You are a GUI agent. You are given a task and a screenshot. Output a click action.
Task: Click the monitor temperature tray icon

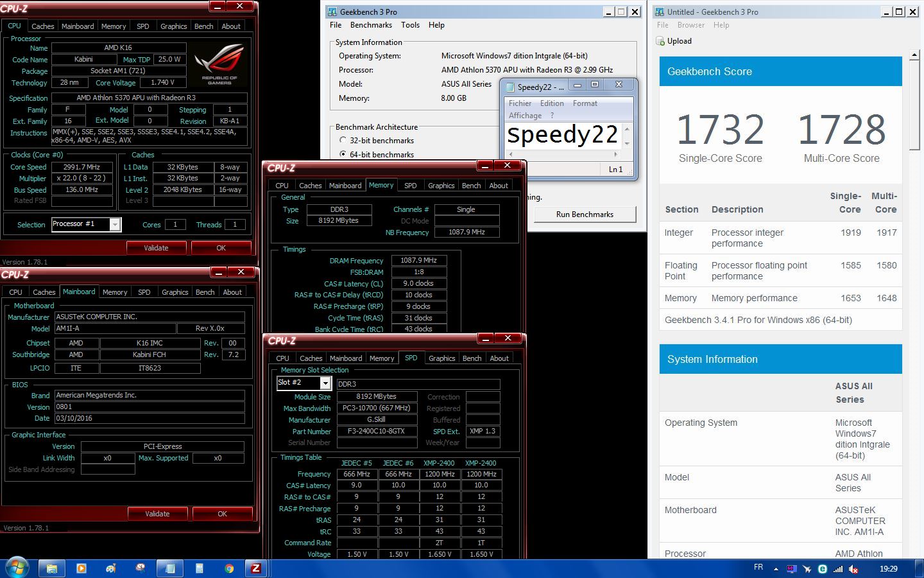click(x=791, y=569)
